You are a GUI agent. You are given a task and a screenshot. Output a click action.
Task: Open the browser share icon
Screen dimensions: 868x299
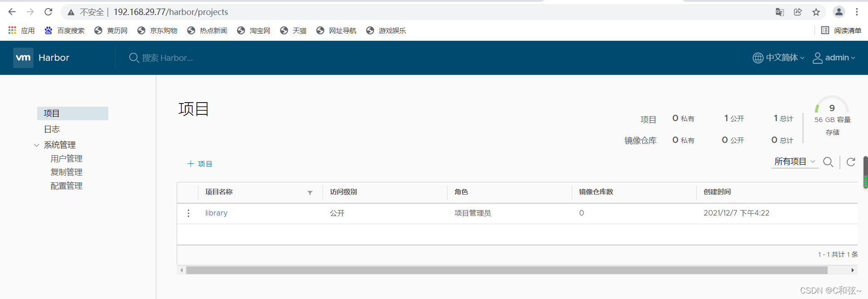(798, 12)
